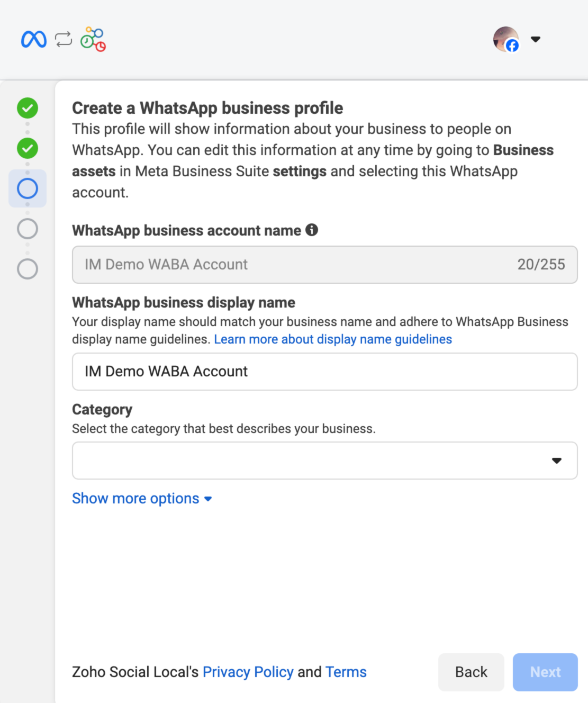Select the current third step circle
This screenshot has width=588, height=703.
(x=28, y=188)
